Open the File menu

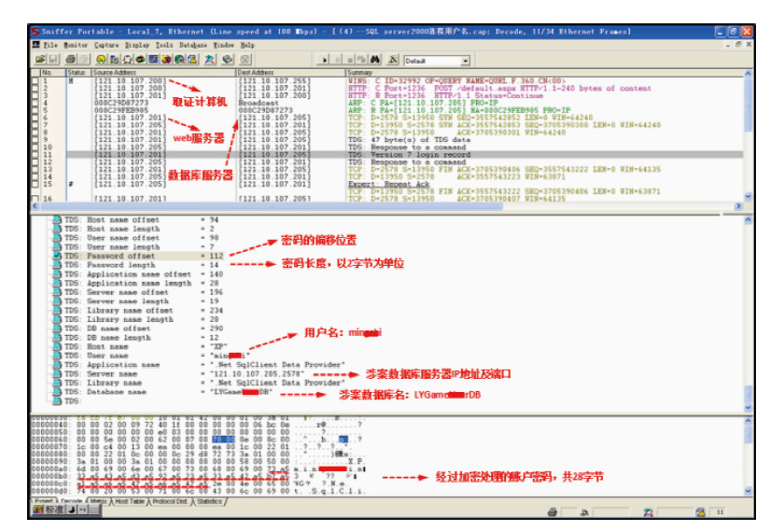tap(50, 45)
